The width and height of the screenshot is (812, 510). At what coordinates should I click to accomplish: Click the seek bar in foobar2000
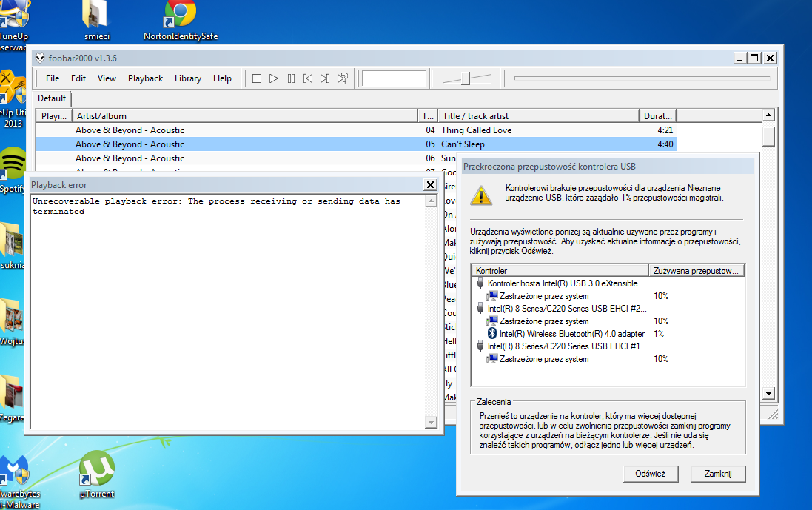point(642,78)
